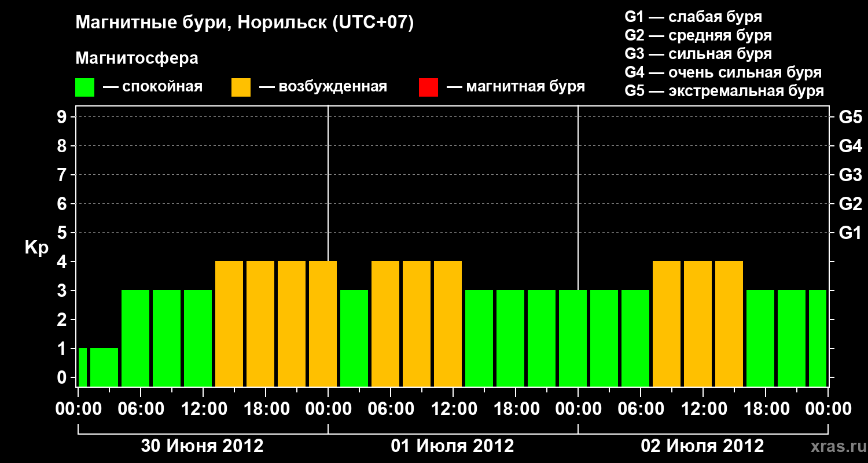Click the right-axis 'G1' label

click(850, 233)
